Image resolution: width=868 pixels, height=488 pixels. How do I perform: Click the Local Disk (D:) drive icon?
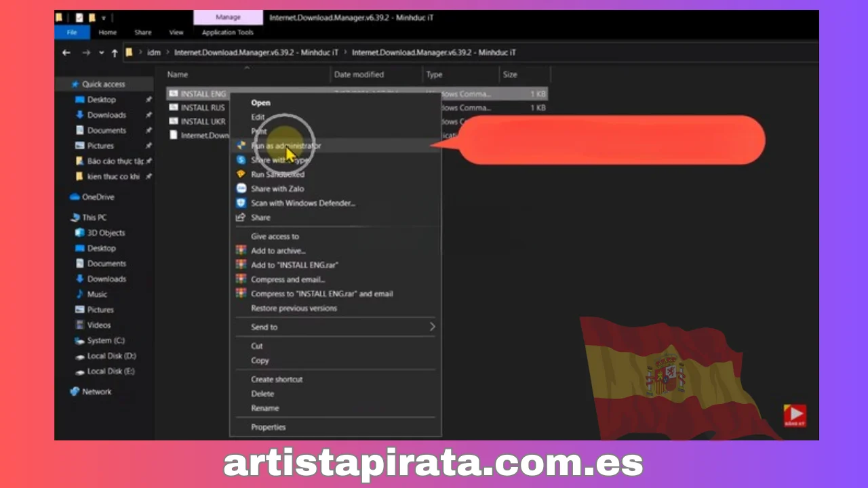[x=81, y=356]
